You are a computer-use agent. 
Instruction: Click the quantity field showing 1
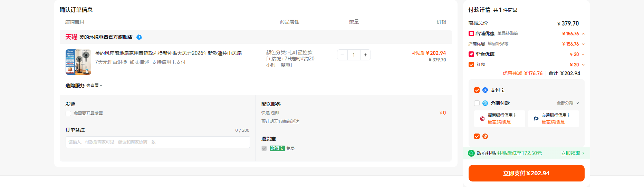coord(354,55)
